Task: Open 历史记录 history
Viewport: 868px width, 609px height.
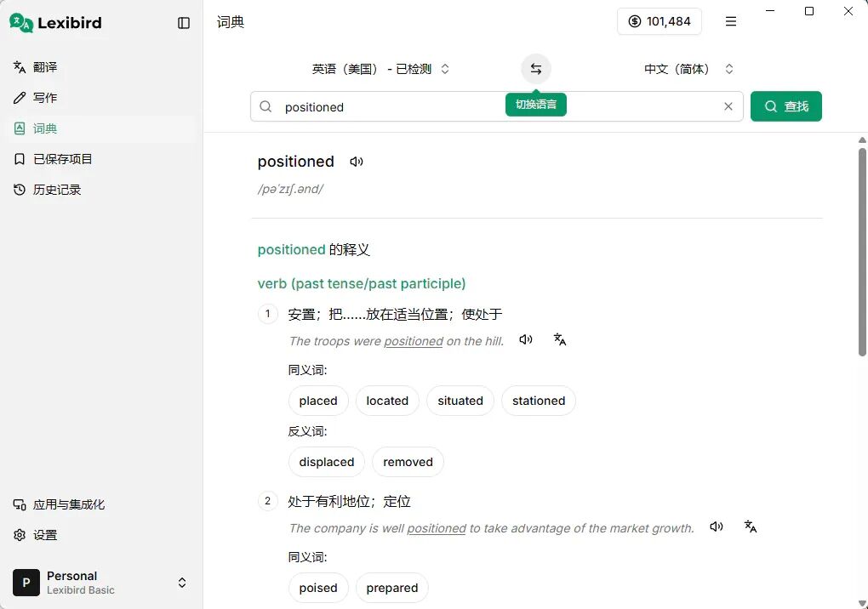Action: (101, 190)
